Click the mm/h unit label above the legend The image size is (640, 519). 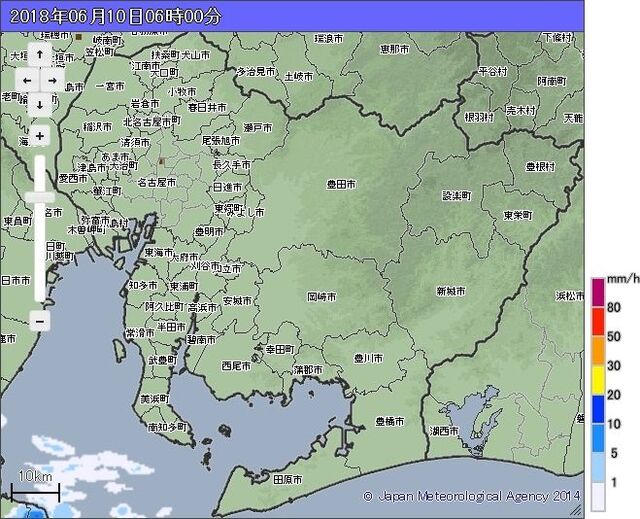[622, 279]
